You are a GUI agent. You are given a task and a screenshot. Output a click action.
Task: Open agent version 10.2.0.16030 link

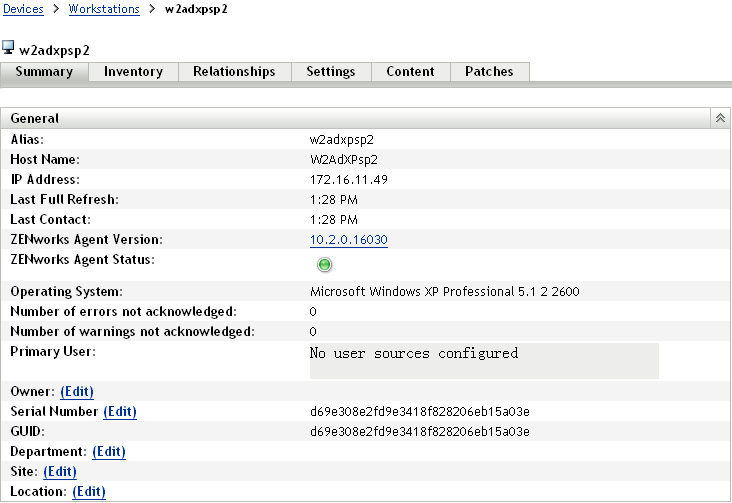pos(349,240)
